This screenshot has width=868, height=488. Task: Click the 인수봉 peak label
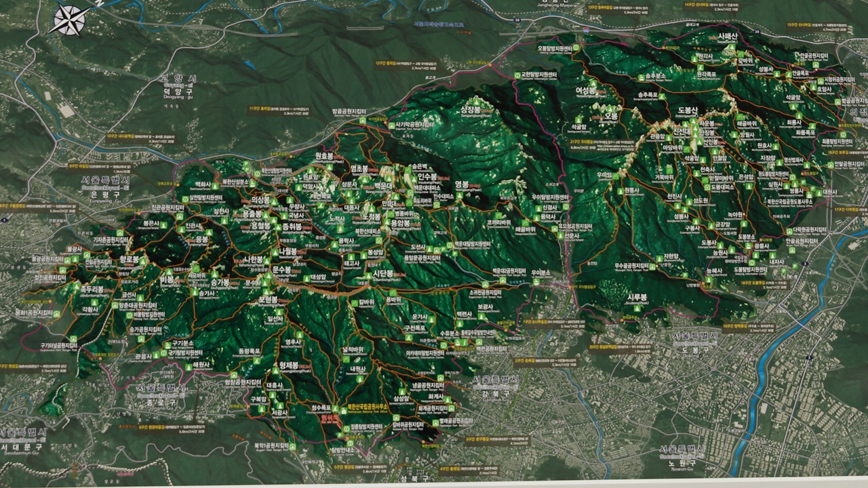click(x=426, y=177)
